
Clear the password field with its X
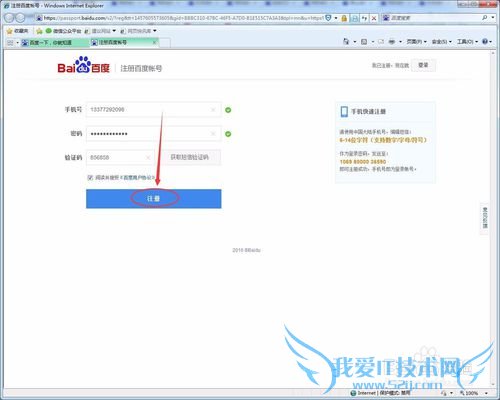point(213,134)
